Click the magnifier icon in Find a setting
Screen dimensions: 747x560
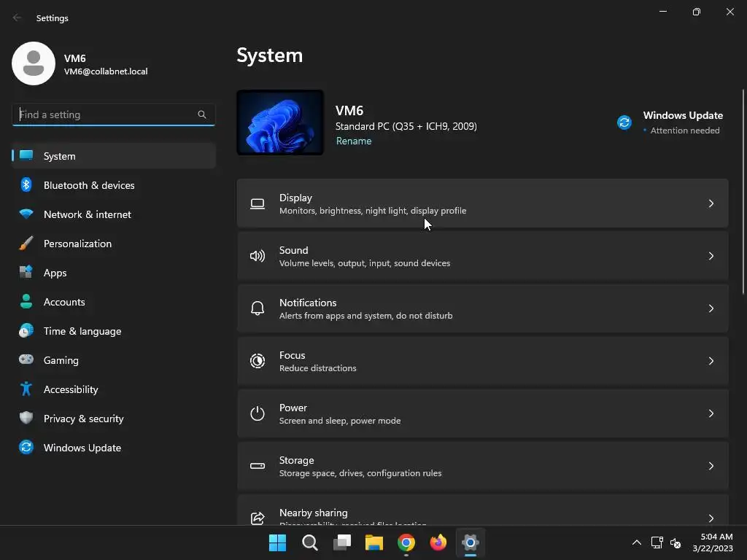[202, 114]
